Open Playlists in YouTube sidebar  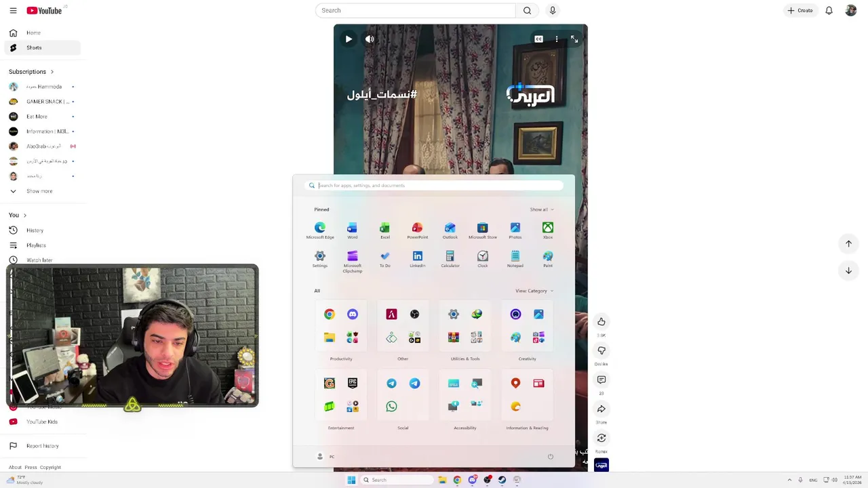42,245
